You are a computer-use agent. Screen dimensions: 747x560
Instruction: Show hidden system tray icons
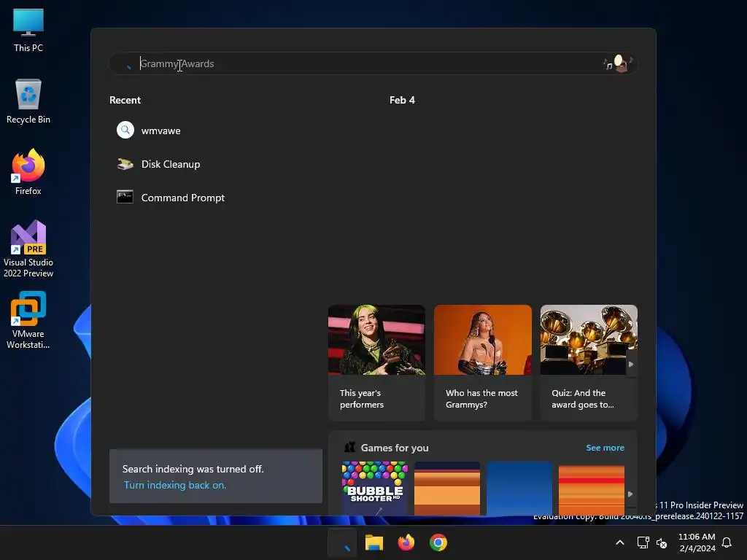tap(620, 542)
